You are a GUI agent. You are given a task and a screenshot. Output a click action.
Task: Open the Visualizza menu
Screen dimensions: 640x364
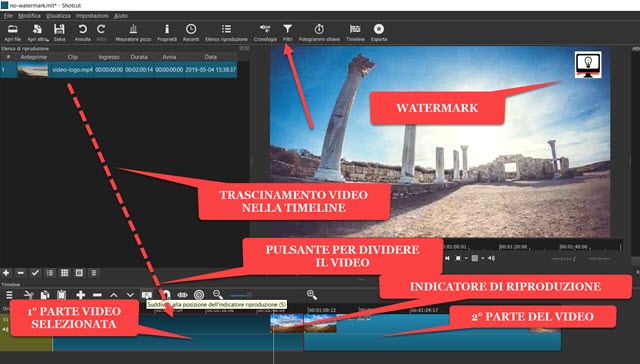tap(58, 16)
